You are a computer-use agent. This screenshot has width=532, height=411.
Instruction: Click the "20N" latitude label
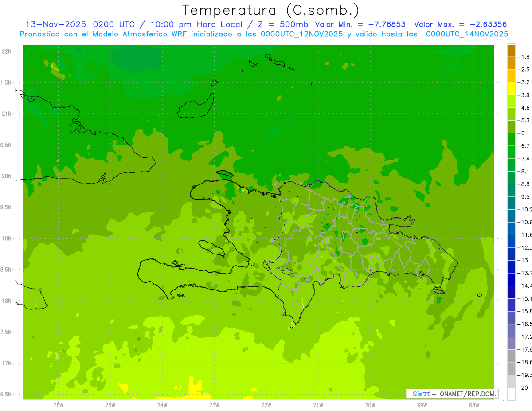7,176
